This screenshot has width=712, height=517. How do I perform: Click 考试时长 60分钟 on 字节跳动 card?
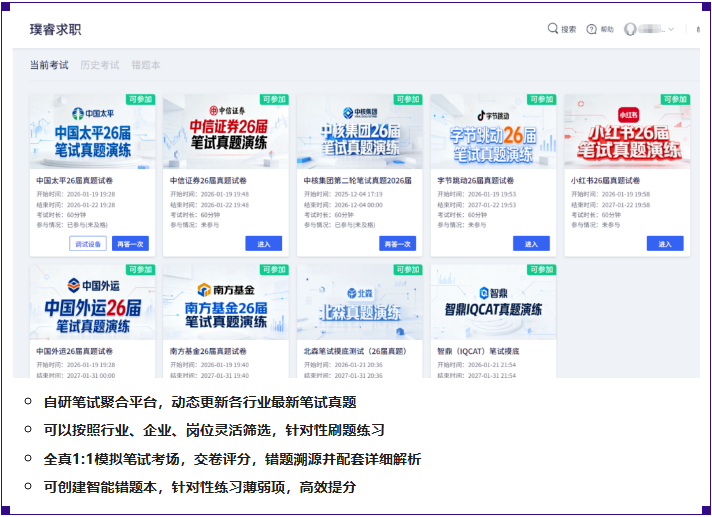(x=462, y=215)
